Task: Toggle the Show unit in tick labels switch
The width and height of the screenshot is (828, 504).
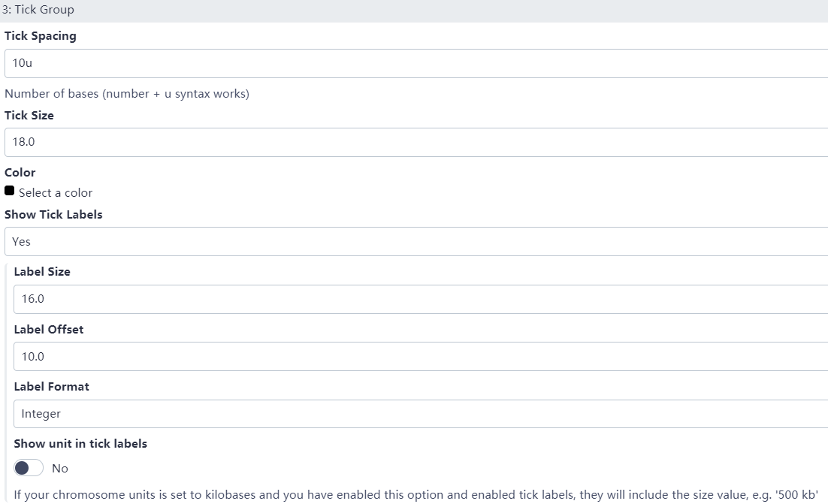Action: coord(29,468)
